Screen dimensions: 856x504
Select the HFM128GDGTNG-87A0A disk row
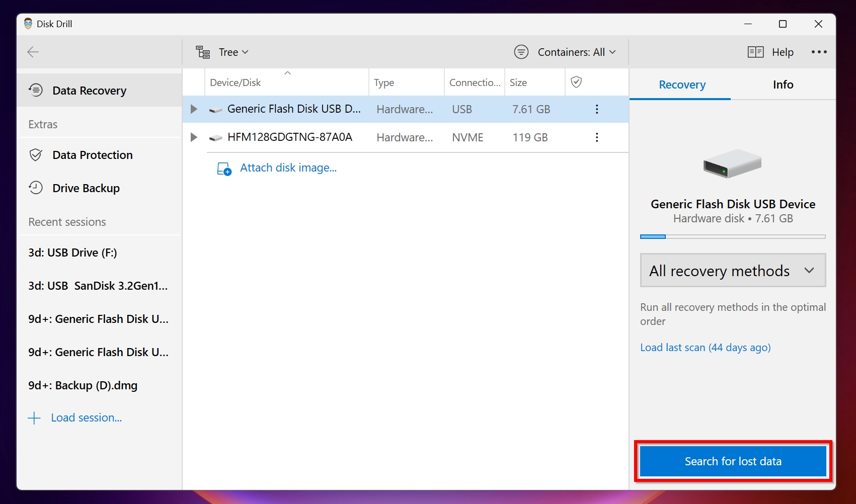pos(406,137)
